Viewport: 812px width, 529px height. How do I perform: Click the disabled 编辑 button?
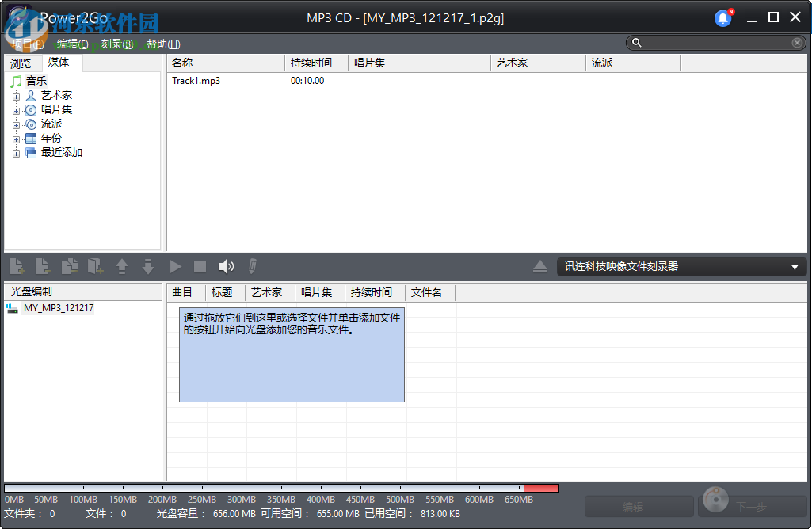639,505
